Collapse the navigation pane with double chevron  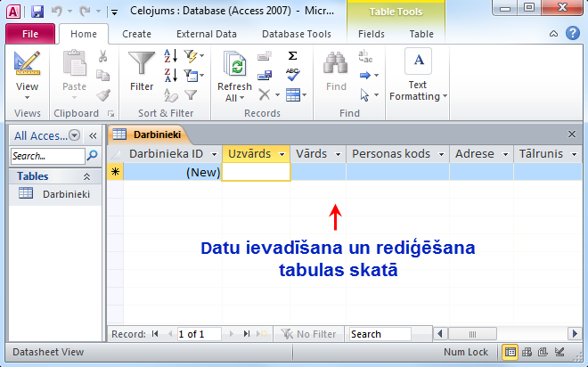tap(93, 135)
